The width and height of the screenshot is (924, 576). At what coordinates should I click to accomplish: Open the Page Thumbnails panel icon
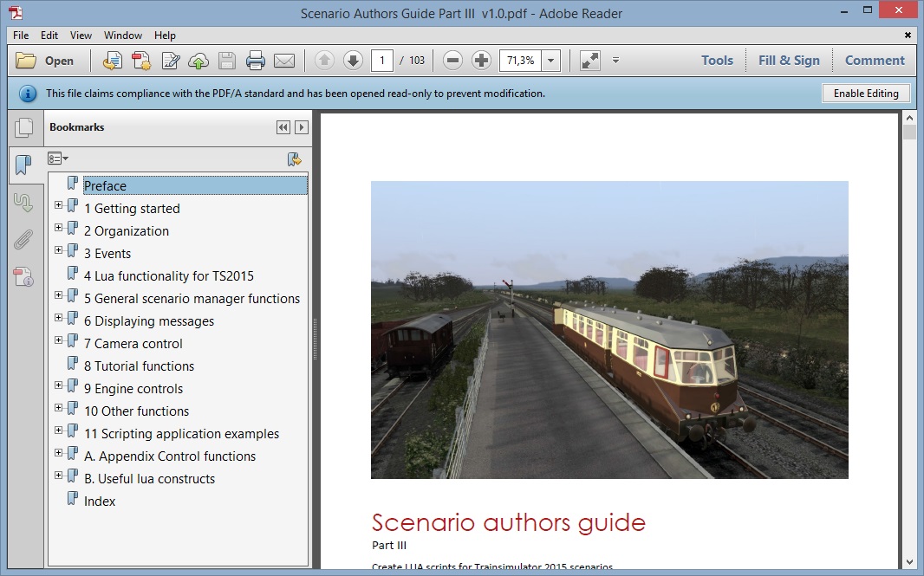pyautogui.click(x=23, y=127)
